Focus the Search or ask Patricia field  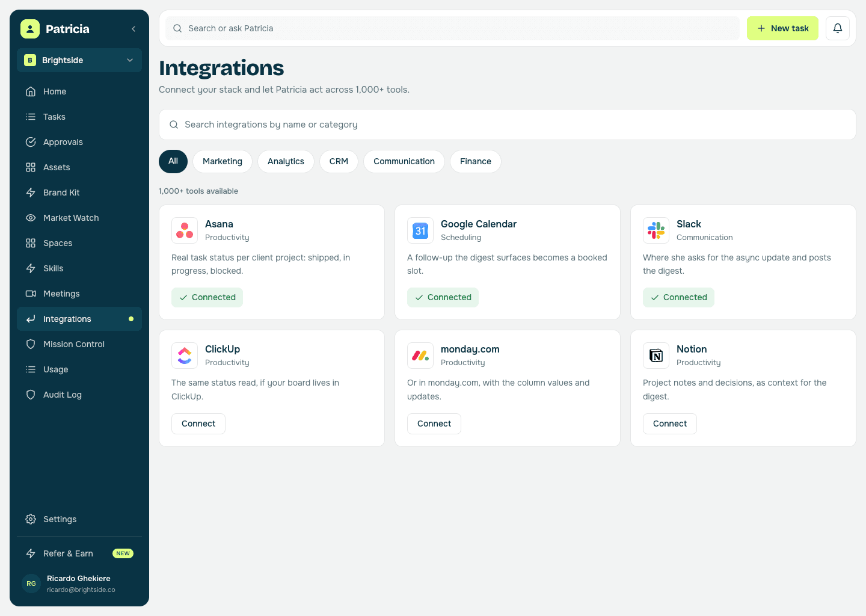(452, 28)
